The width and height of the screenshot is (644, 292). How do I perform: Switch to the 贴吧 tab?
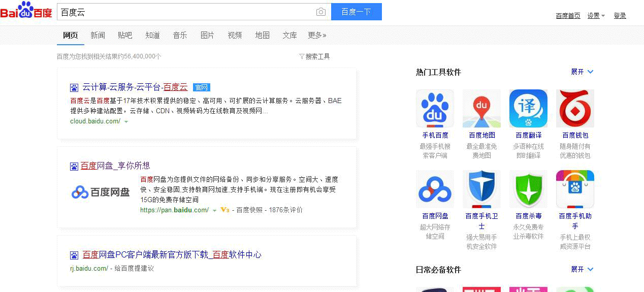point(125,35)
